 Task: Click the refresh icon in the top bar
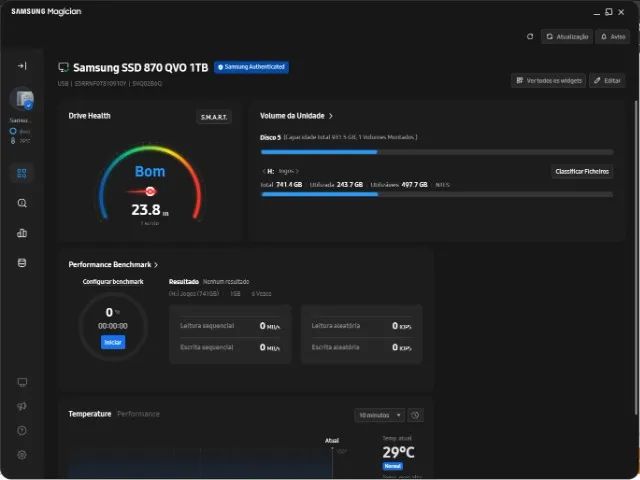[x=530, y=37]
